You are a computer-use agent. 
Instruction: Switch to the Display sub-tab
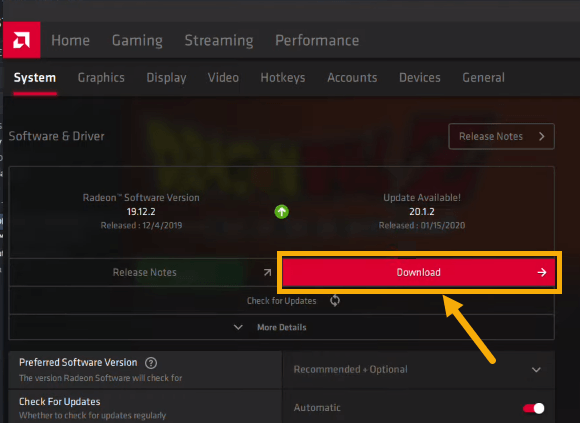(x=166, y=78)
